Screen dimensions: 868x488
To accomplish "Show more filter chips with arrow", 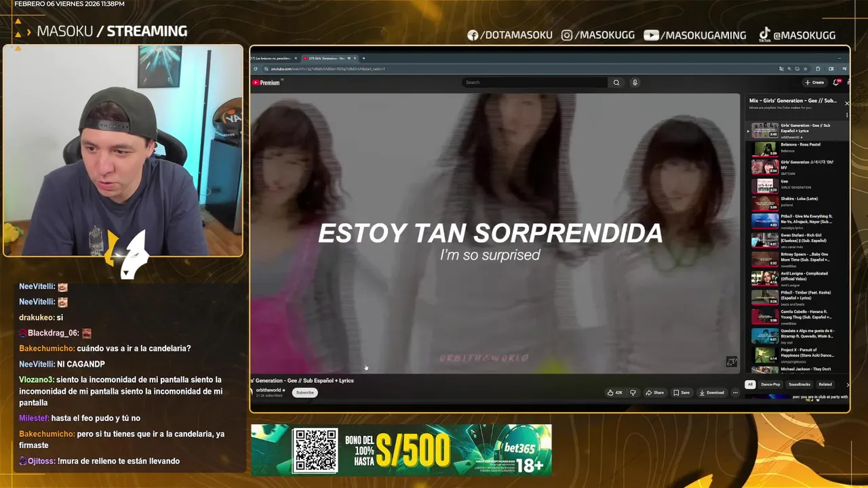I will click(x=847, y=384).
